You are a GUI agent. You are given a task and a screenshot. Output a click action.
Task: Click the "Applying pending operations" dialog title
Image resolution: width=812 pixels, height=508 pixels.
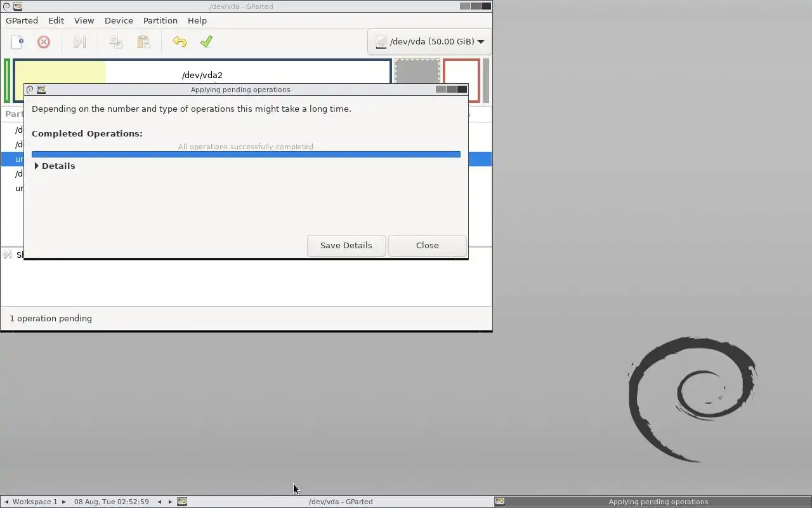tap(240, 90)
